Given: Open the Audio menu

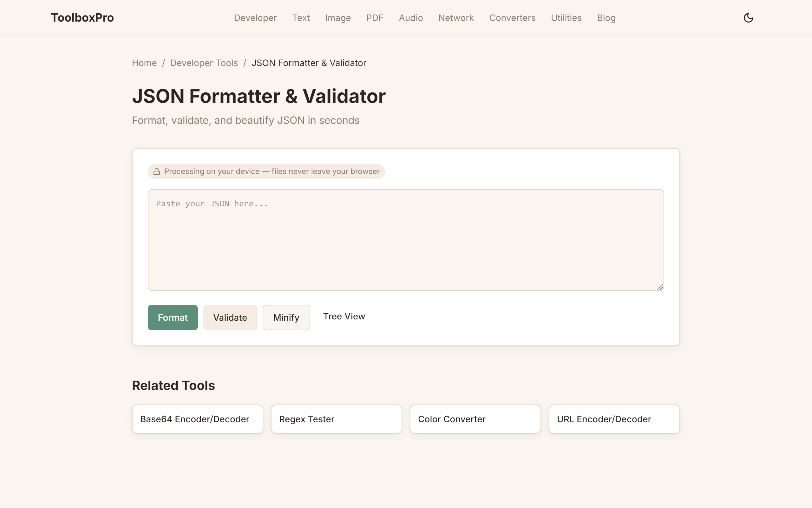Looking at the screenshot, I should tap(411, 18).
